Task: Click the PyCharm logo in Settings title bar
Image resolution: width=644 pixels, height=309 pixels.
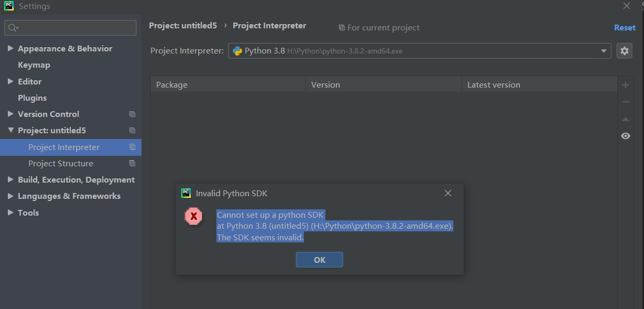Action: [x=9, y=6]
